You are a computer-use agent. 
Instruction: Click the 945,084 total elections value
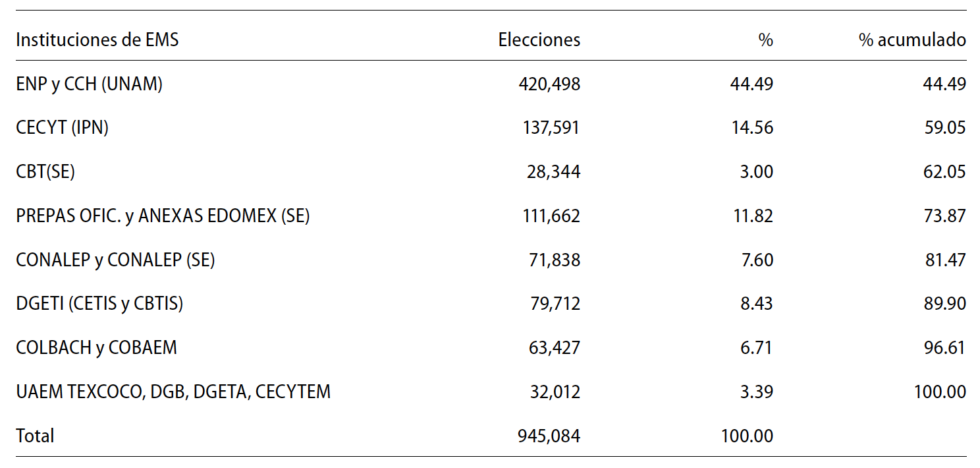[549, 436]
